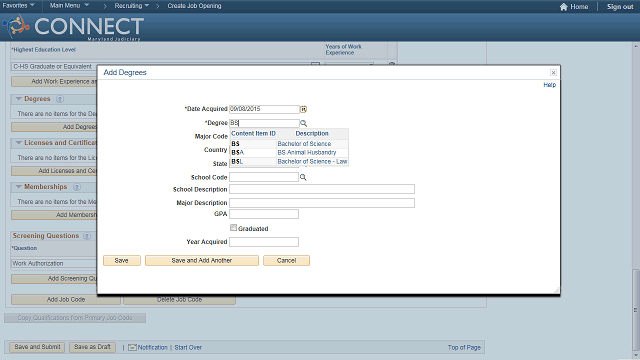Image resolution: width=640 pixels, height=360 pixels.
Task: Click the Year Acquired input field
Action: tap(264, 242)
